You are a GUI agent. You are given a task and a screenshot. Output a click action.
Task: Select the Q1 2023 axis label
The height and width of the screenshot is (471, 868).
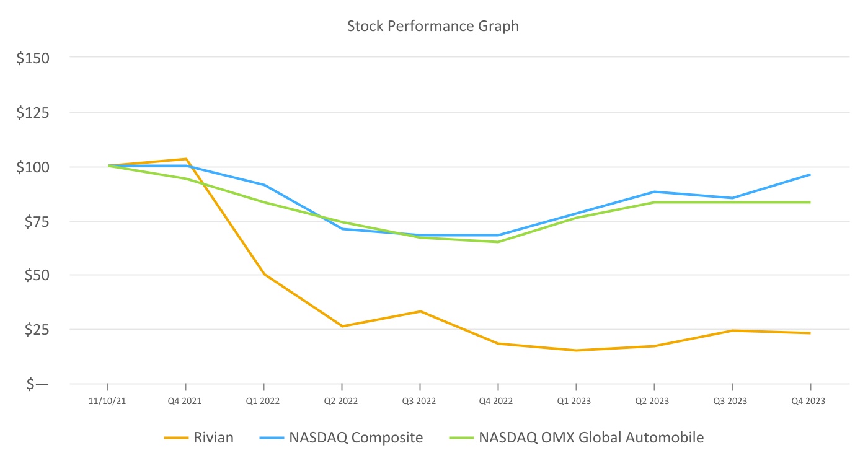tap(576, 402)
